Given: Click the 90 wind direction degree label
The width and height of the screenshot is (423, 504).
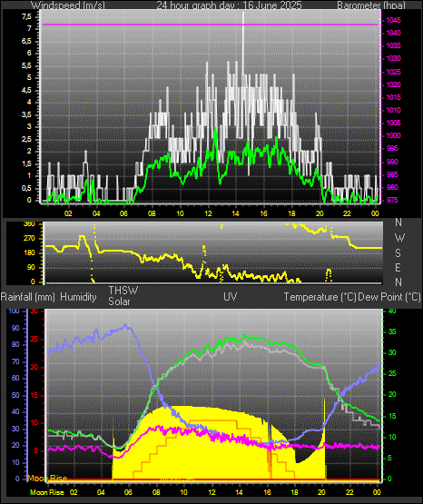Looking at the screenshot, I should tap(31, 267).
